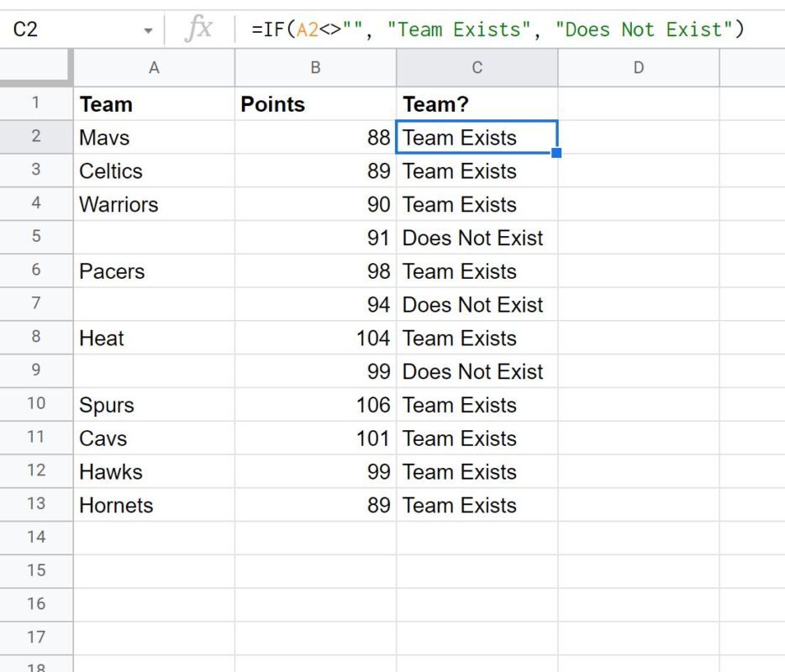Screen dimensions: 785x672
Task: Select the points cell with 104
Action: [x=315, y=338]
